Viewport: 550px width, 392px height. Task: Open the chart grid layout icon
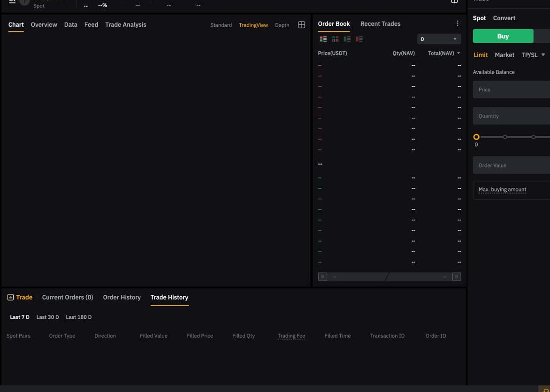301,24
